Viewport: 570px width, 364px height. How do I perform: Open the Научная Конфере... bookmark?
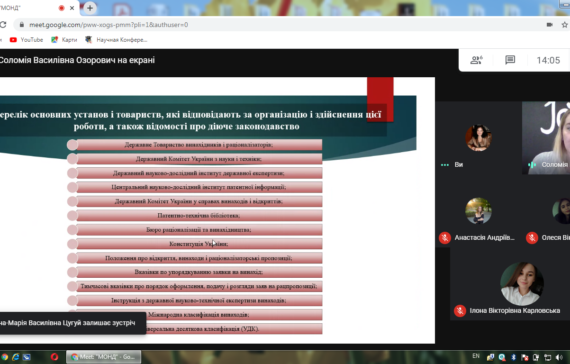116,40
